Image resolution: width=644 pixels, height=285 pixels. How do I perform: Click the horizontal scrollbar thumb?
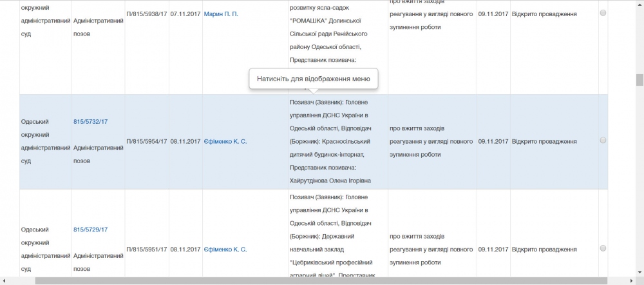322,281
